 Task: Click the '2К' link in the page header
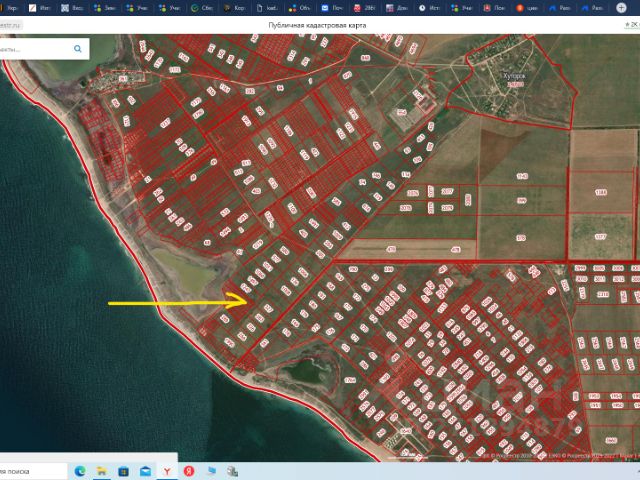click(632, 25)
